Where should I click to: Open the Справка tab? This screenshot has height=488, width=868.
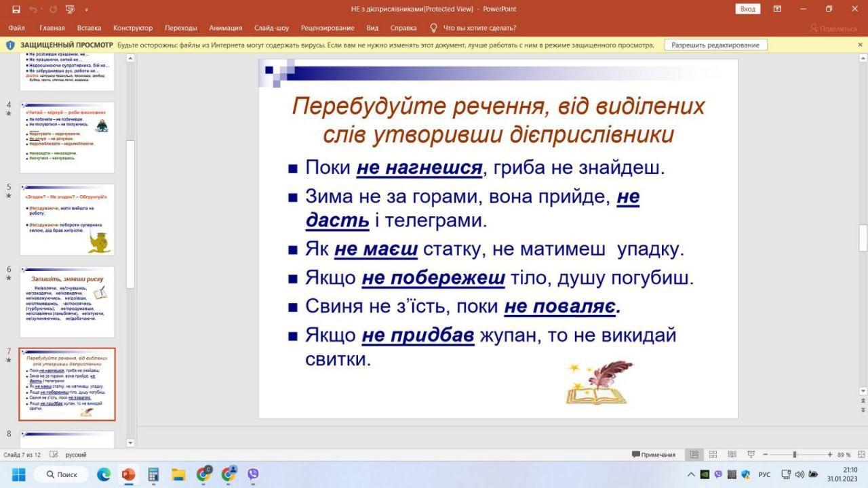403,28
